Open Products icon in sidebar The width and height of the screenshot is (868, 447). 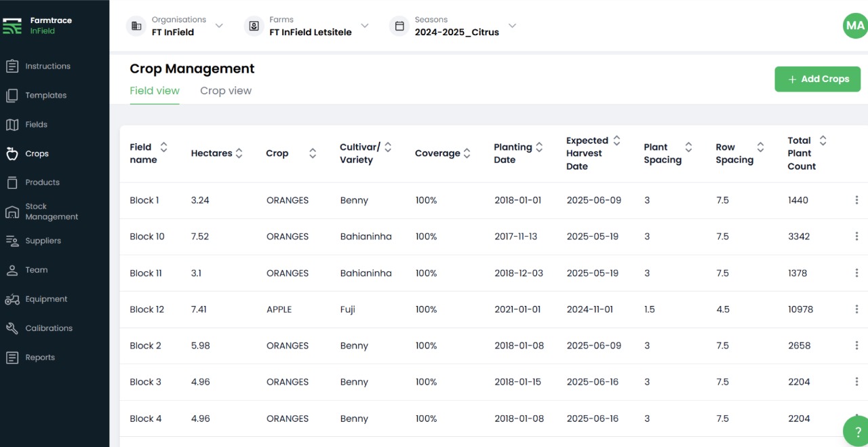pos(12,182)
